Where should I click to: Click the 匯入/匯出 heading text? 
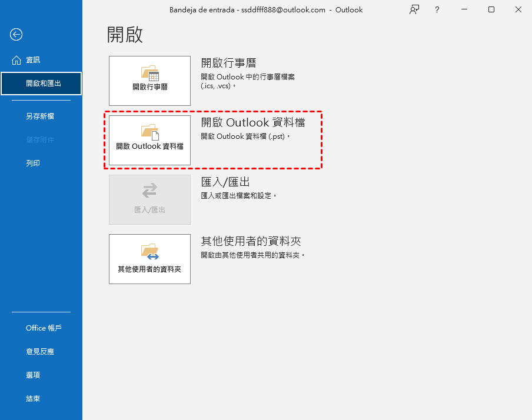click(x=225, y=182)
